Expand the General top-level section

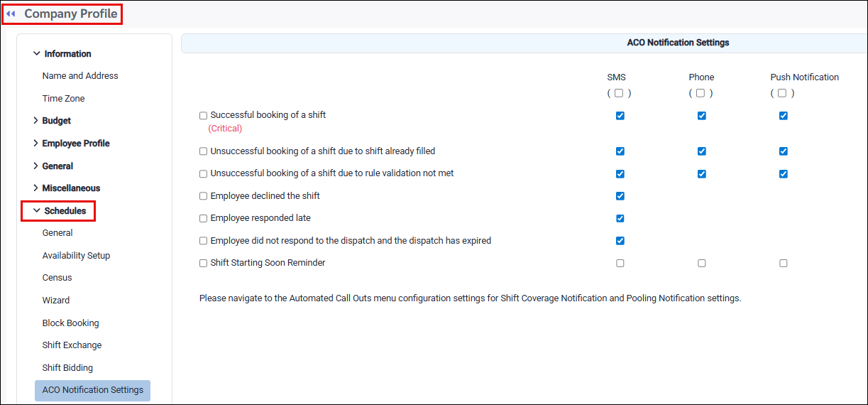pos(36,166)
